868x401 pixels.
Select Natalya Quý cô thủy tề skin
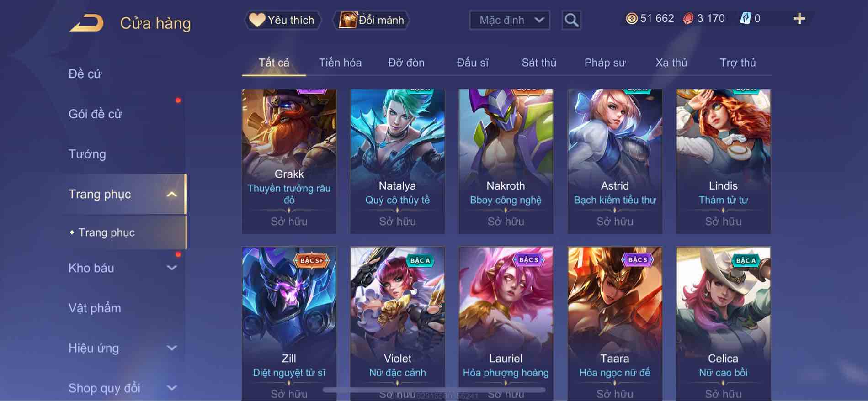[397, 161]
